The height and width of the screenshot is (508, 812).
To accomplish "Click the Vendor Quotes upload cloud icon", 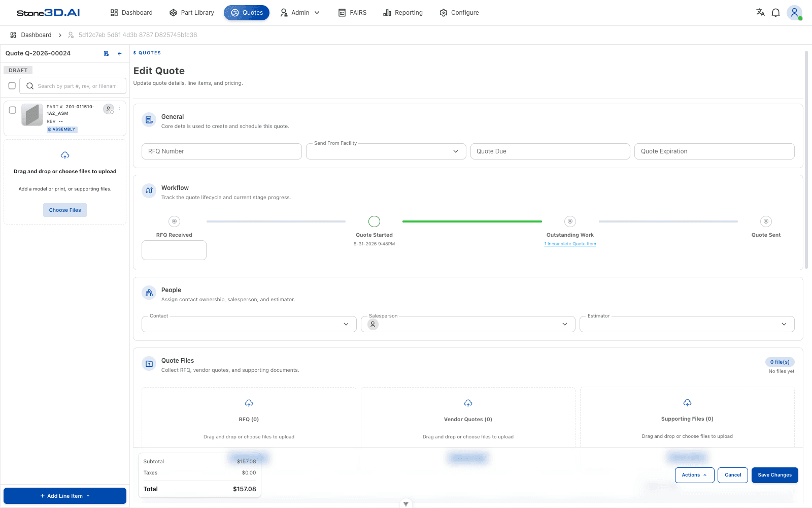I will (468, 403).
